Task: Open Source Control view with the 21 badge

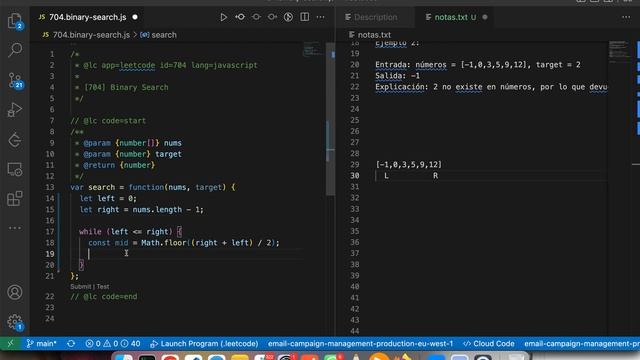Action: click(15, 80)
